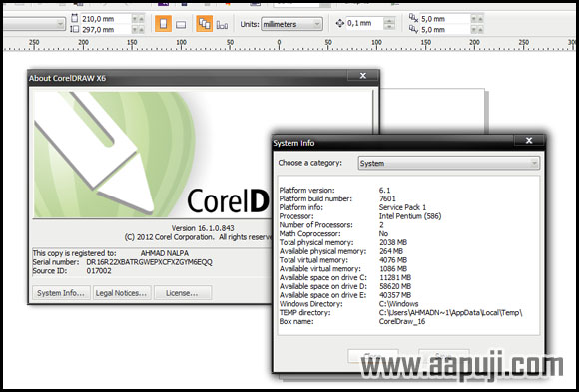Click the TEMP directory path value

tap(450, 313)
